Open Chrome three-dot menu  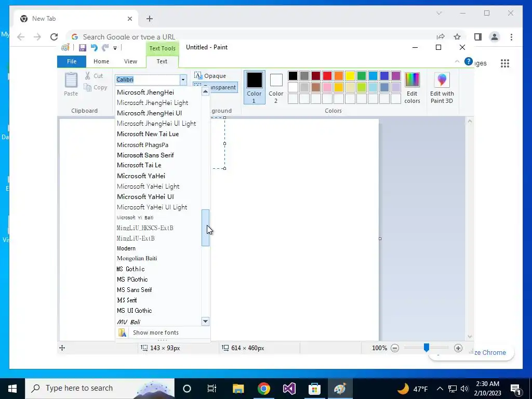click(x=511, y=37)
